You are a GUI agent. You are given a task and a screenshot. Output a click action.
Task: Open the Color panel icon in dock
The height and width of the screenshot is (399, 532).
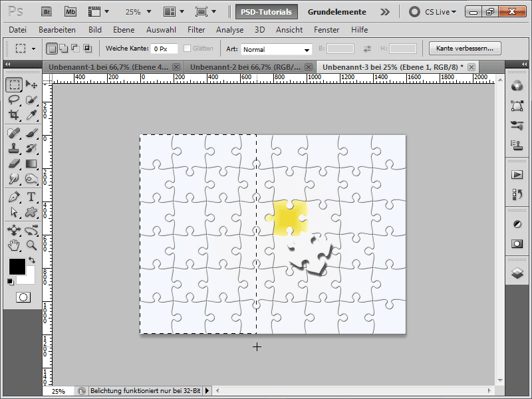tap(517, 86)
